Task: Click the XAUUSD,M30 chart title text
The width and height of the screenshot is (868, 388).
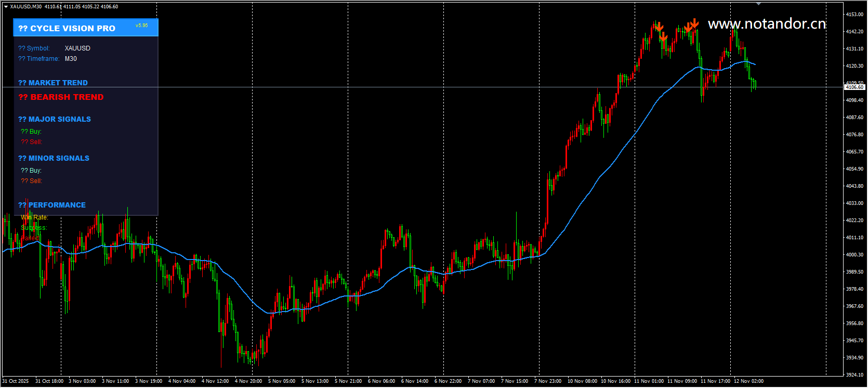Action: pos(26,7)
